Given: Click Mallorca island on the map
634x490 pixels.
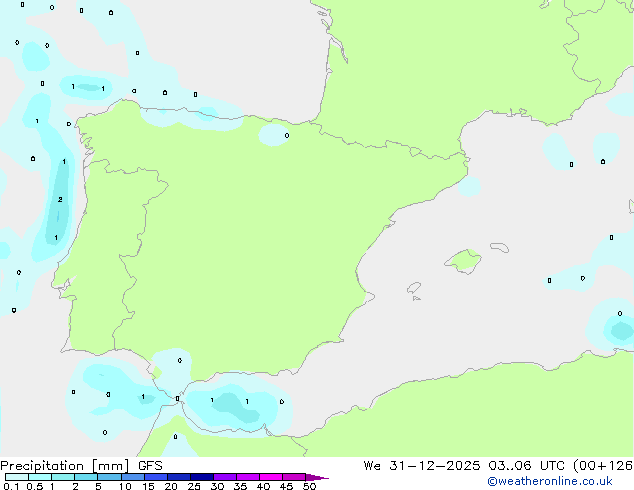Looking at the screenshot, I should (463, 261).
